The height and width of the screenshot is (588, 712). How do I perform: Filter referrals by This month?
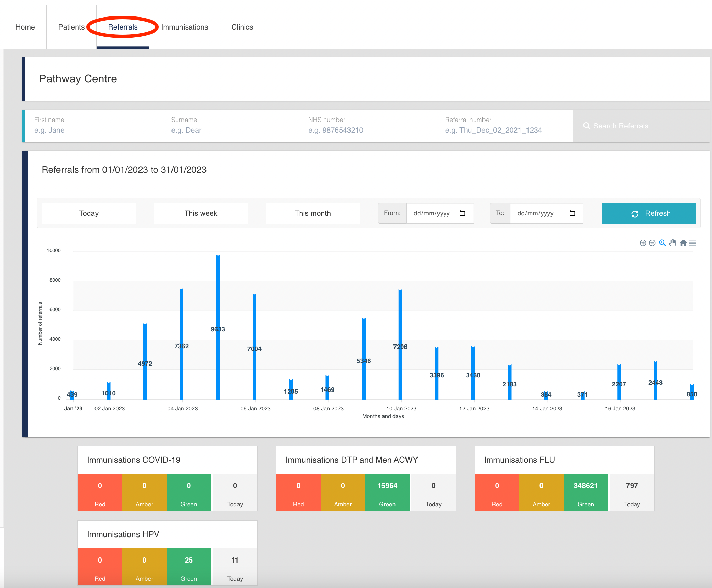point(312,213)
